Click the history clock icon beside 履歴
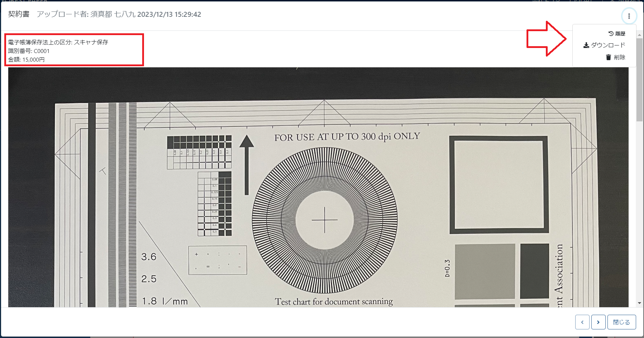The width and height of the screenshot is (644, 338). pyautogui.click(x=611, y=34)
